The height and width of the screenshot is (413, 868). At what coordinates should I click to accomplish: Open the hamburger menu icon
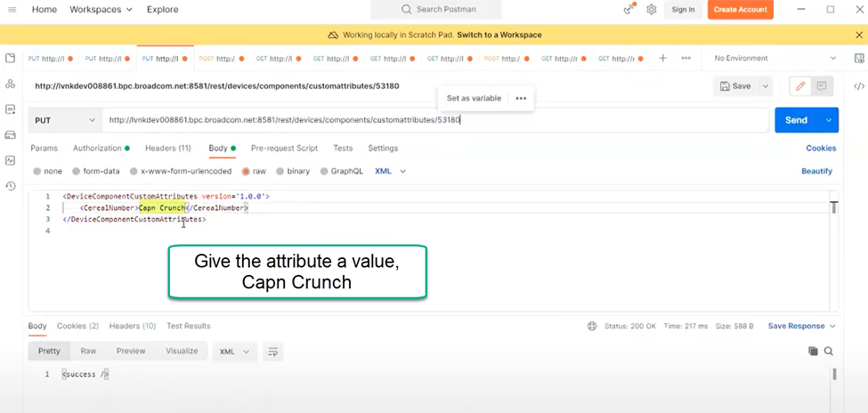pos(12,10)
